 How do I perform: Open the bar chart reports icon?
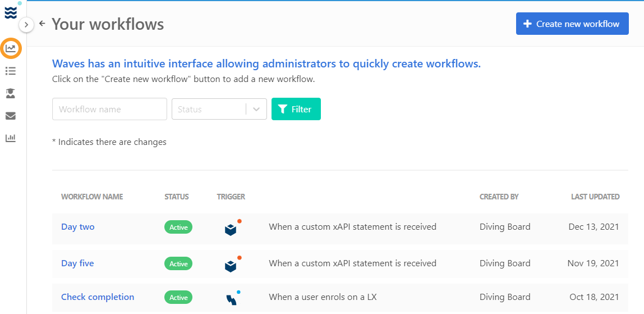click(x=10, y=138)
